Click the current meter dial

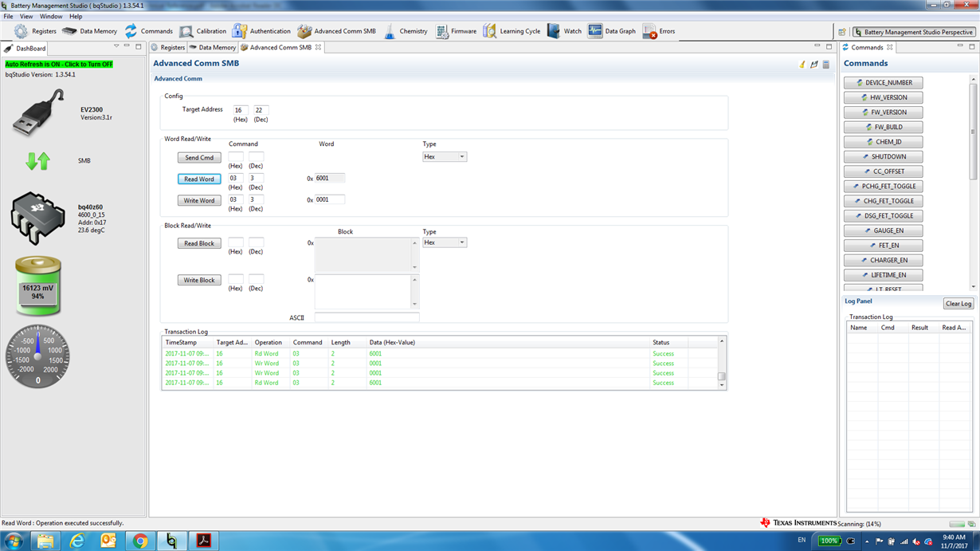click(37, 357)
